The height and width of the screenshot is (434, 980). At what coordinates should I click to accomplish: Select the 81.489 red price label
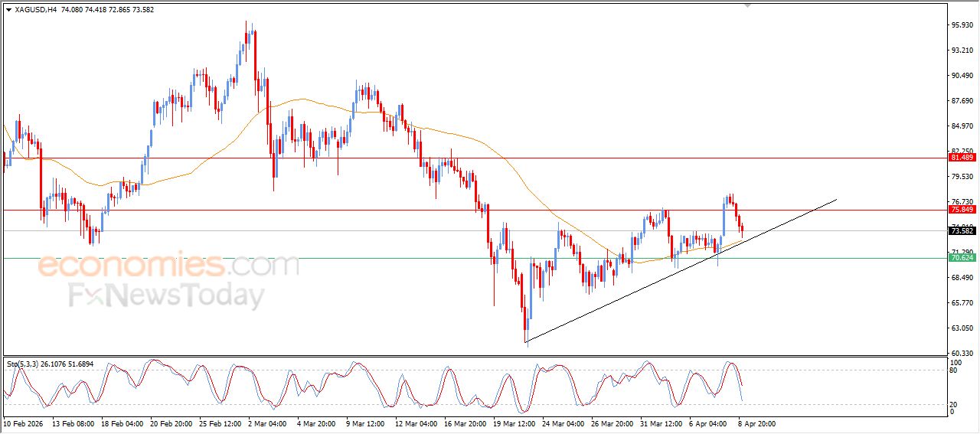pos(962,158)
